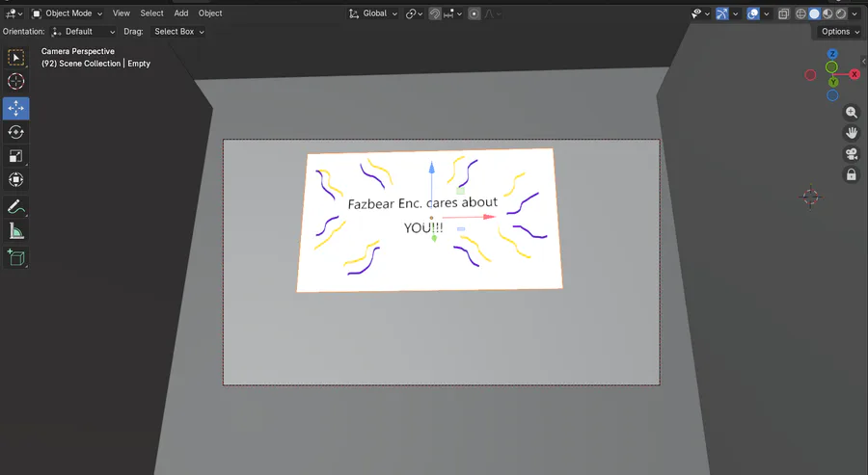Select the Fazbear Enc. image plane
868x475 pixels.
(x=429, y=220)
